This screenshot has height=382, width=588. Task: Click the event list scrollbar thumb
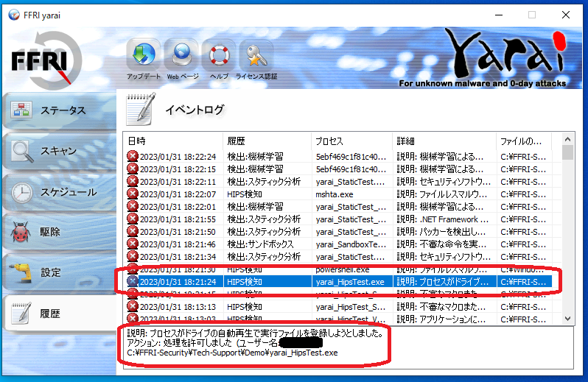tap(568, 152)
